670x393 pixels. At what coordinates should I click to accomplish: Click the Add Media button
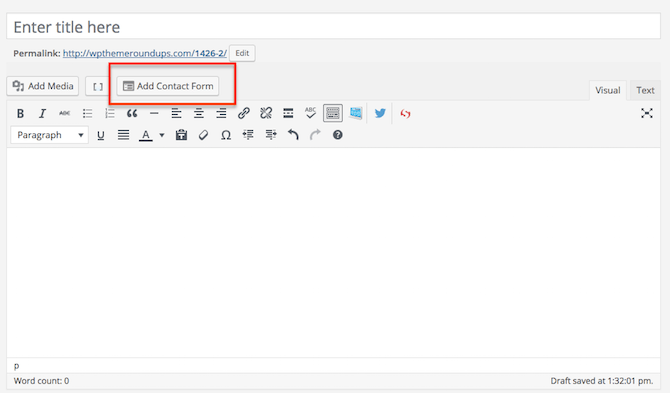(43, 86)
